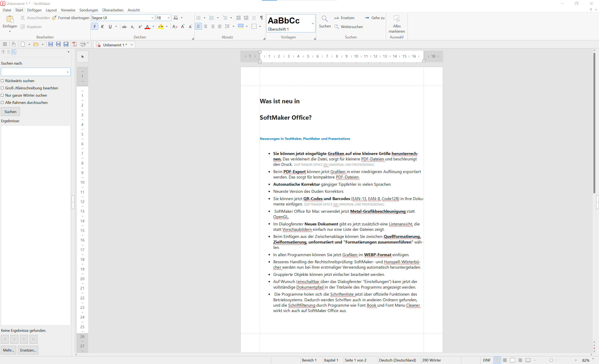
Task: Click the strikethrough formatting icon
Action: pyautogui.click(x=124, y=27)
